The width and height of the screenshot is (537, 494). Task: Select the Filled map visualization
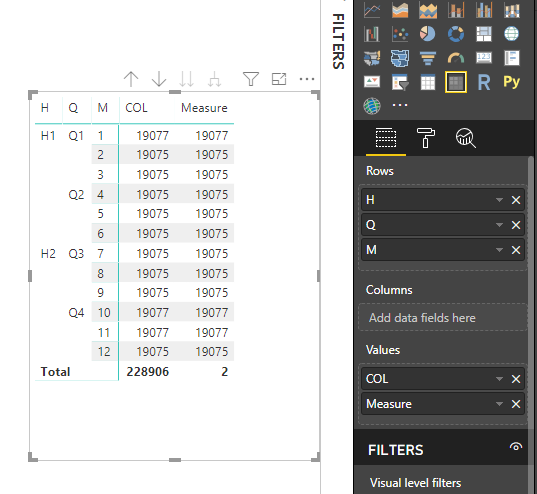point(372,58)
